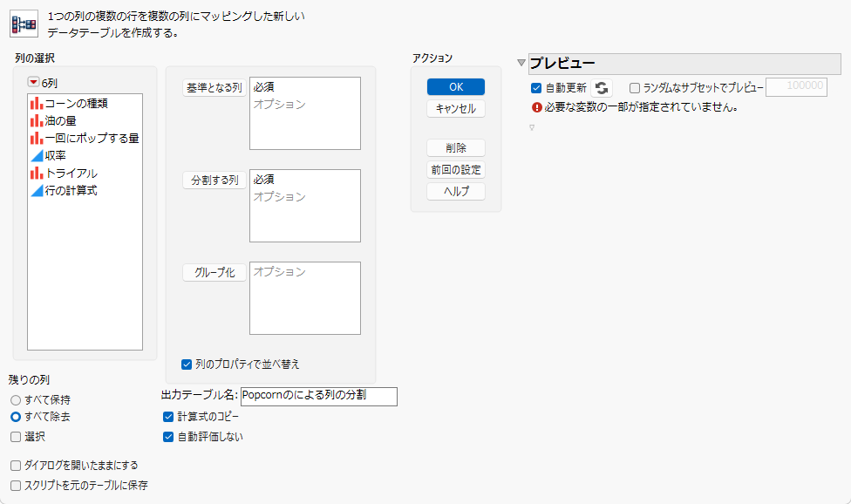Click the random subset size field showing 100000
This screenshot has height=504, width=851.
(x=796, y=87)
